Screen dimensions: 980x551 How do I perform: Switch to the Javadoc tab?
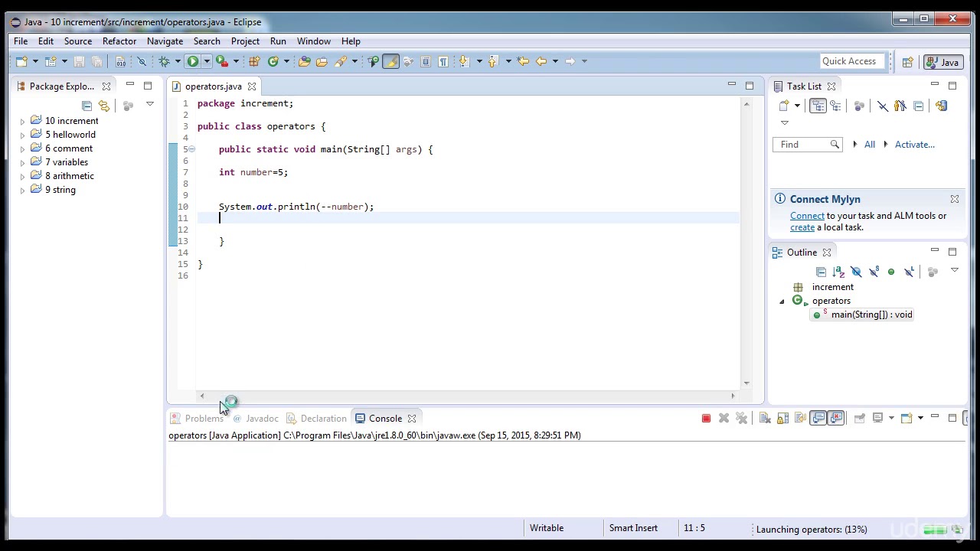coord(255,419)
